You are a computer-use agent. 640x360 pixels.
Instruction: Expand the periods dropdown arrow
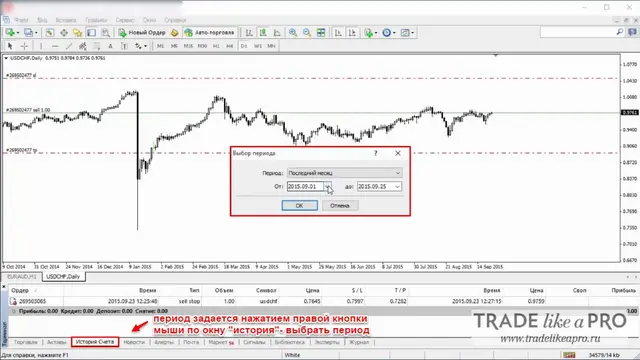click(394, 33)
